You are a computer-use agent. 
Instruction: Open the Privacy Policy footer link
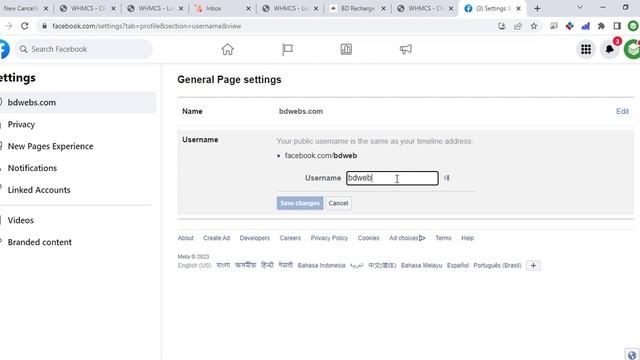pyautogui.click(x=329, y=238)
